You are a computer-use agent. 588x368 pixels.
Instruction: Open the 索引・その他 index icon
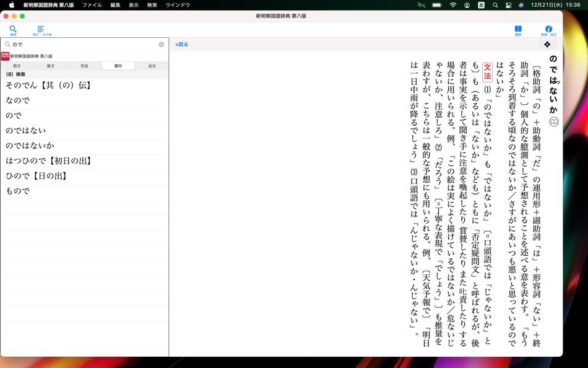(x=41, y=30)
